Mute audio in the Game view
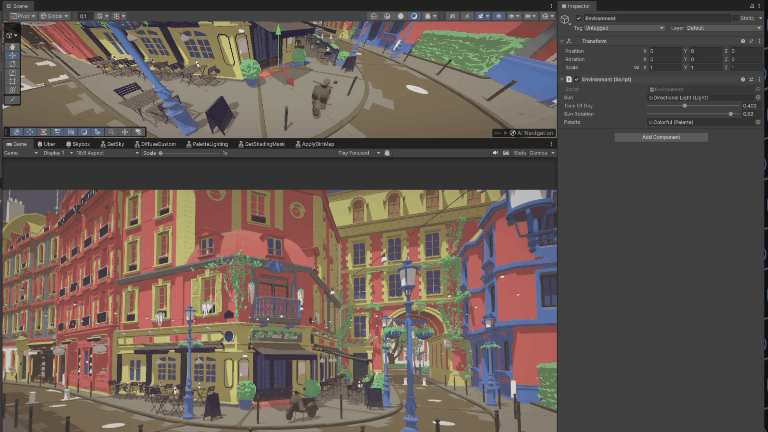 pos(496,153)
